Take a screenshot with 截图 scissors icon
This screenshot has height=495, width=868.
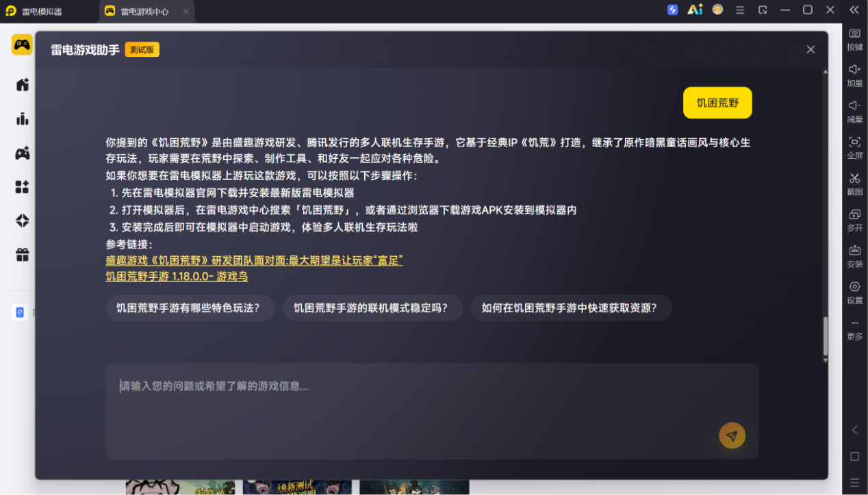click(855, 185)
